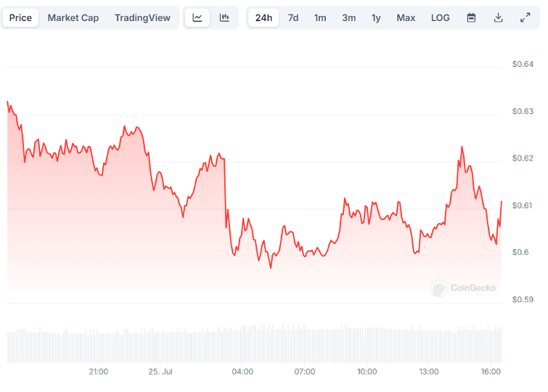Switch to line chart view
The width and height of the screenshot is (548, 392).
(197, 17)
